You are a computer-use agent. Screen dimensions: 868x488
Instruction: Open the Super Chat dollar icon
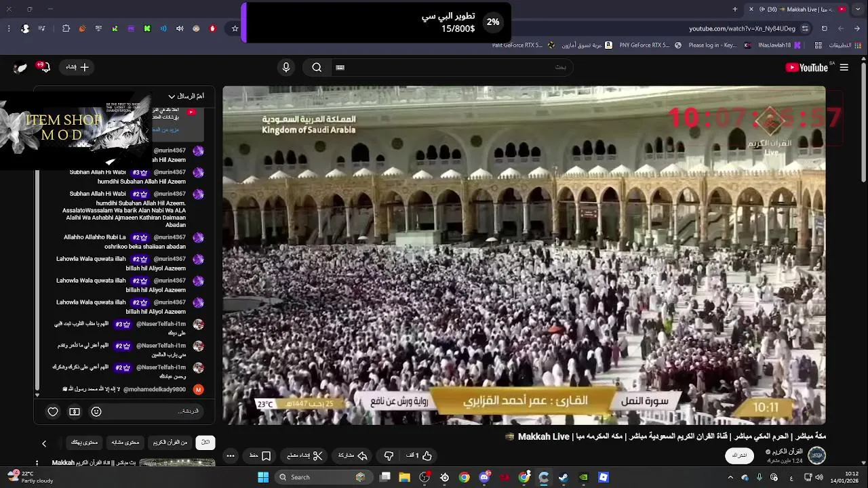point(75,411)
